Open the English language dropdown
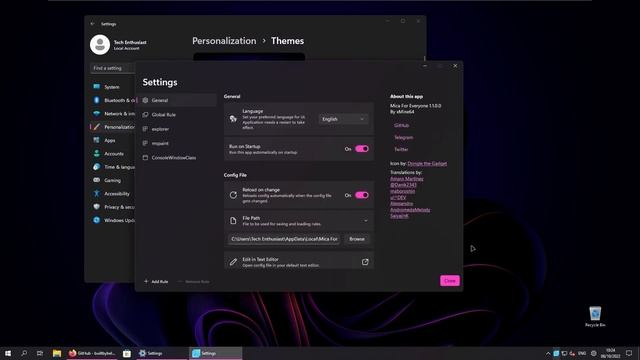Screen dimensions: 640x360 [x=343, y=119]
